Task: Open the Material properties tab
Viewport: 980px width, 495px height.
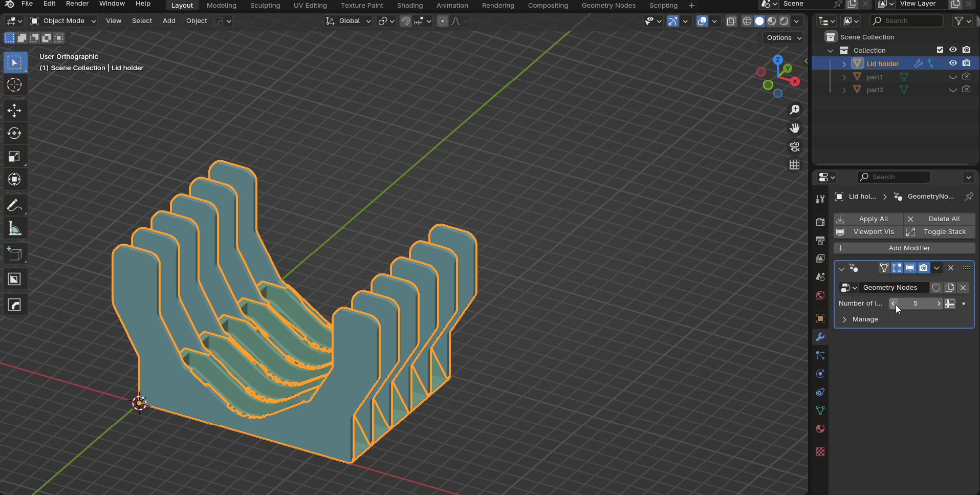Action: click(x=820, y=429)
